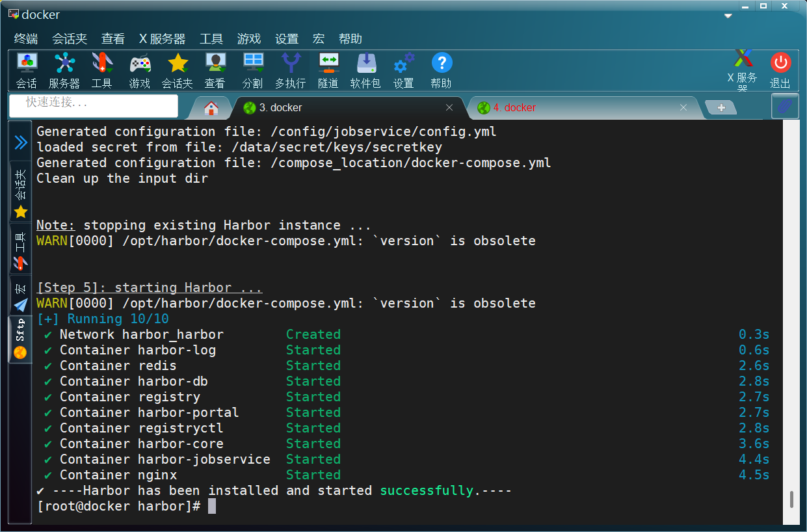807x532 pixels.
Task: Click the X 服务器 toolbar icon
Action: pyautogui.click(x=742, y=70)
